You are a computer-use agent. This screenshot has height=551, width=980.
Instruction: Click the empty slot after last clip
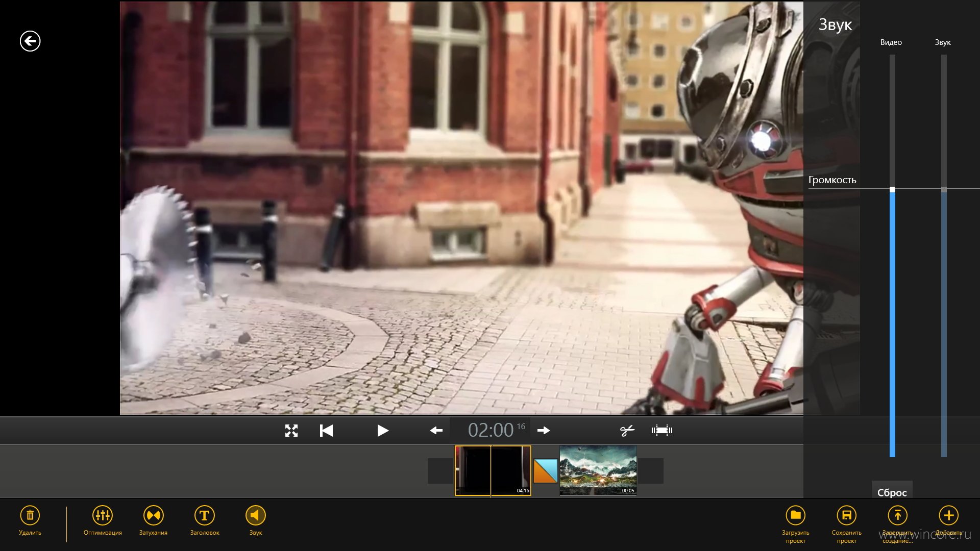pos(651,470)
